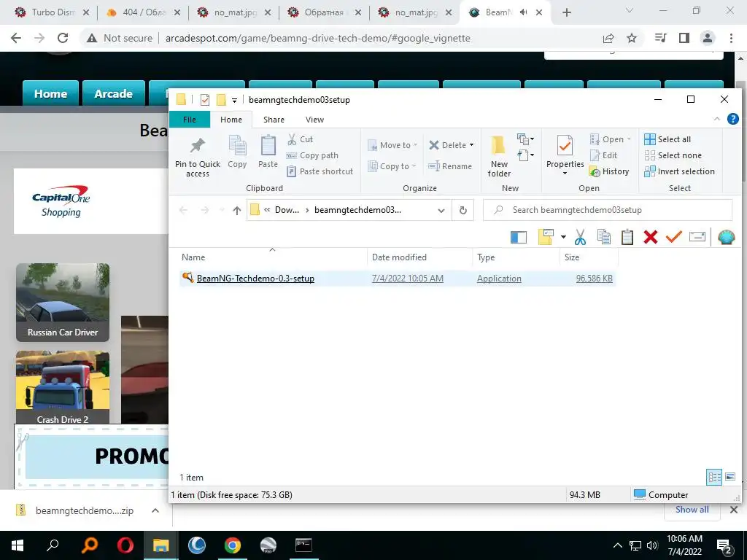
Task: Mute the BeamNG tab audio speaker
Action: 523,12
